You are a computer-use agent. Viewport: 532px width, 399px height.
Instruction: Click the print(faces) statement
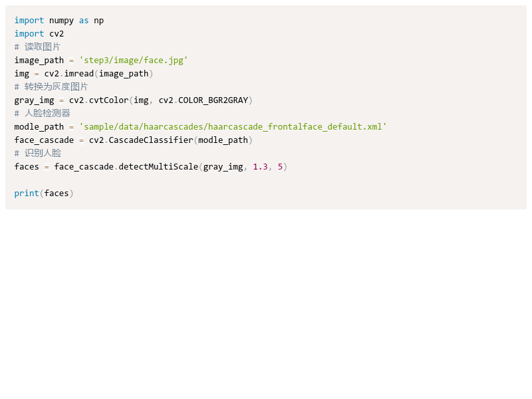(44, 194)
